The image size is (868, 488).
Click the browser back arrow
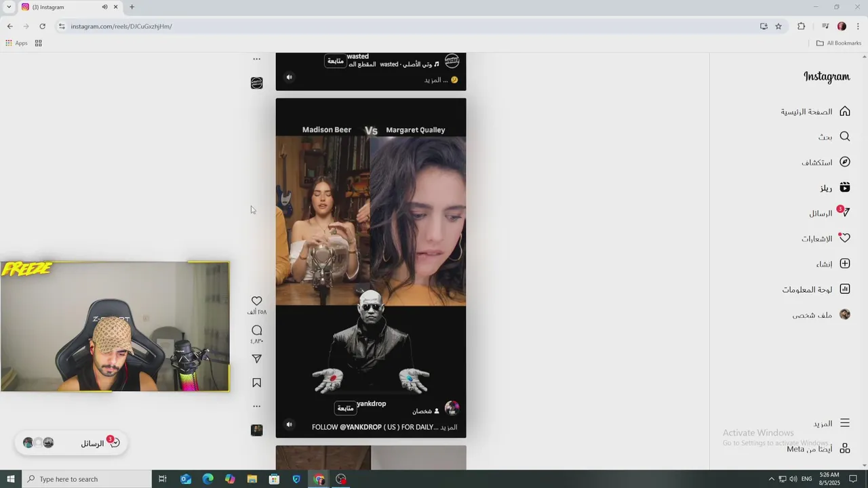click(9, 26)
